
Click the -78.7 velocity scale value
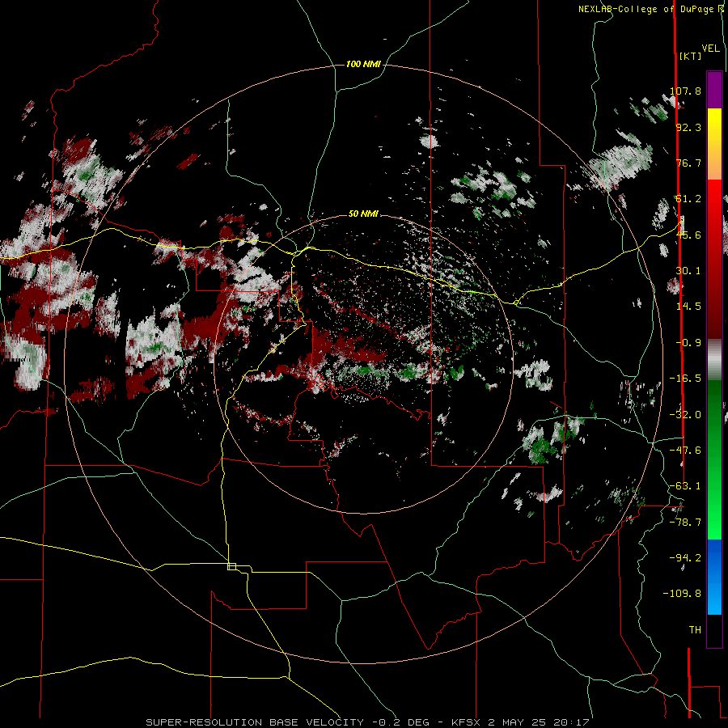pyautogui.click(x=686, y=523)
